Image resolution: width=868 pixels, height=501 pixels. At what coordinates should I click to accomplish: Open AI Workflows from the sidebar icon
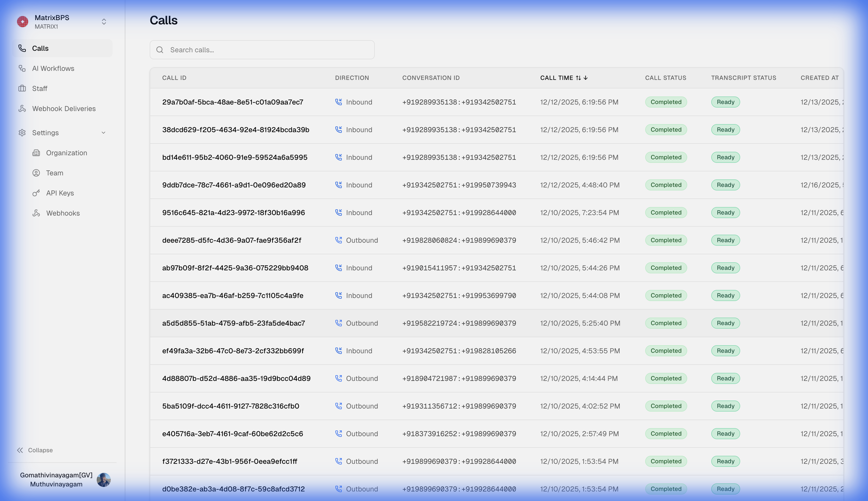pyautogui.click(x=22, y=68)
